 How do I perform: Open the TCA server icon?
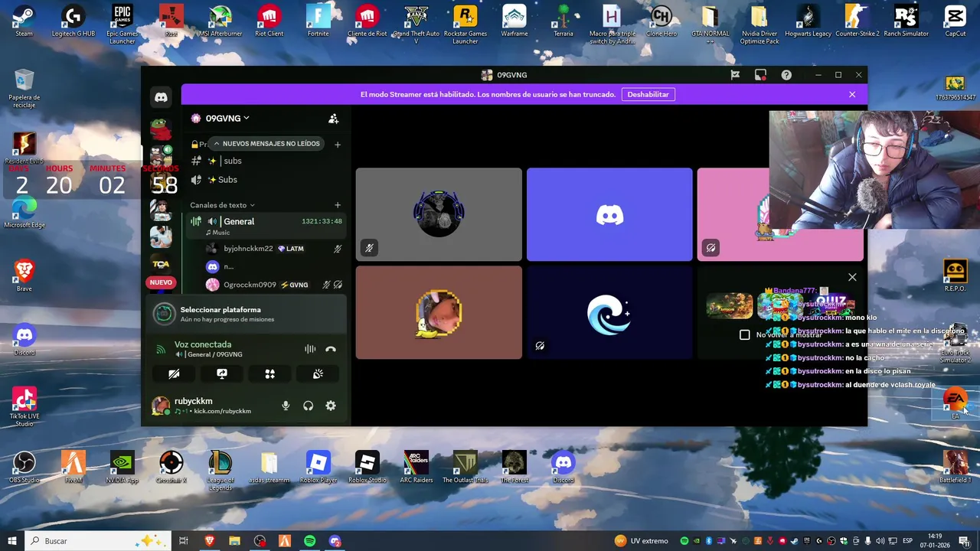(161, 264)
